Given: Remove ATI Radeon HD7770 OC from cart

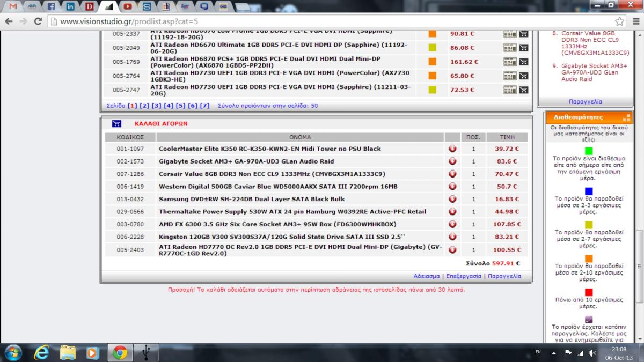Looking at the screenshot, I should pos(452,249).
